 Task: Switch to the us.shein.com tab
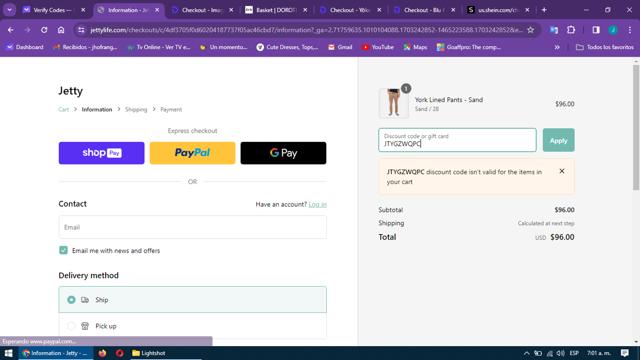point(499,10)
